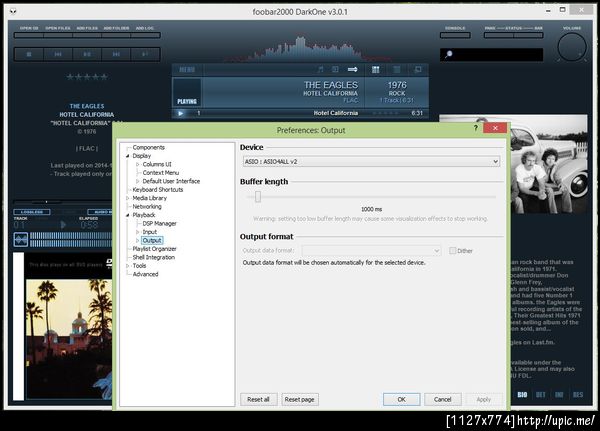The width and height of the screenshot is (600, 431).
Task: Click the Next track button in foobar2000
Action: tap(116, 54)
